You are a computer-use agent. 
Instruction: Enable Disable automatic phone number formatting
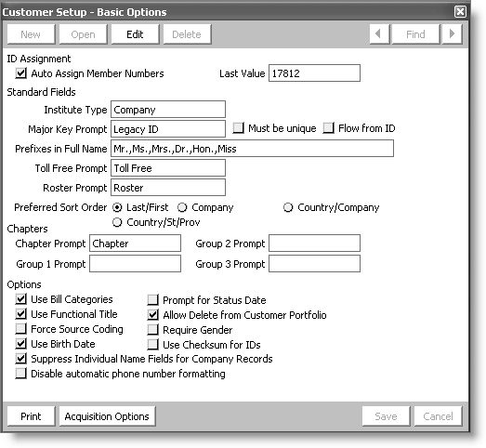point(20,374)
